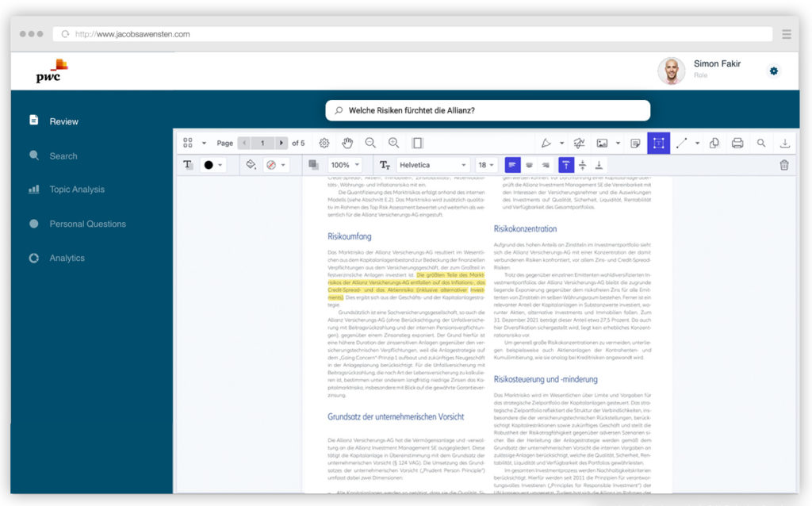Toggle center text alignment
812x506 pixels.
point(529,165)
